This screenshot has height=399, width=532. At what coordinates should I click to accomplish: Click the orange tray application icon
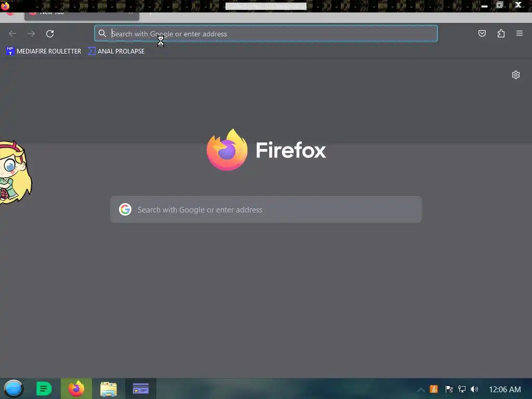(x=434, y=389)
